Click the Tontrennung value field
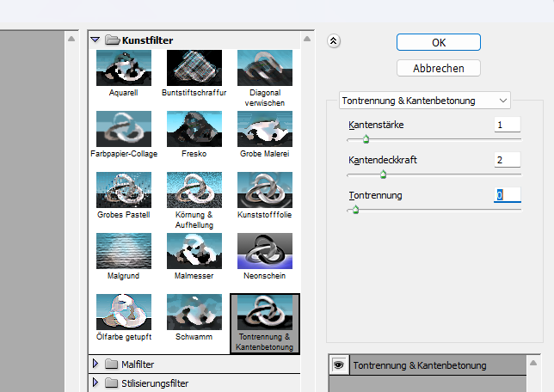554x392 pixels. 508,195
